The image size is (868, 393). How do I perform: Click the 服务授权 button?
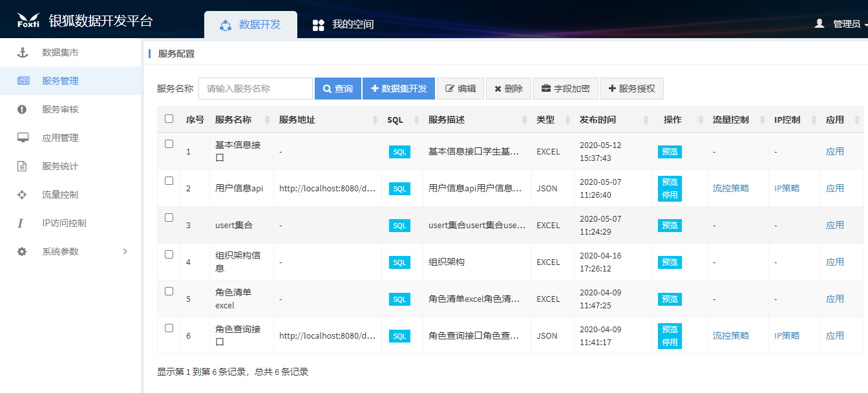coord(632,89)
